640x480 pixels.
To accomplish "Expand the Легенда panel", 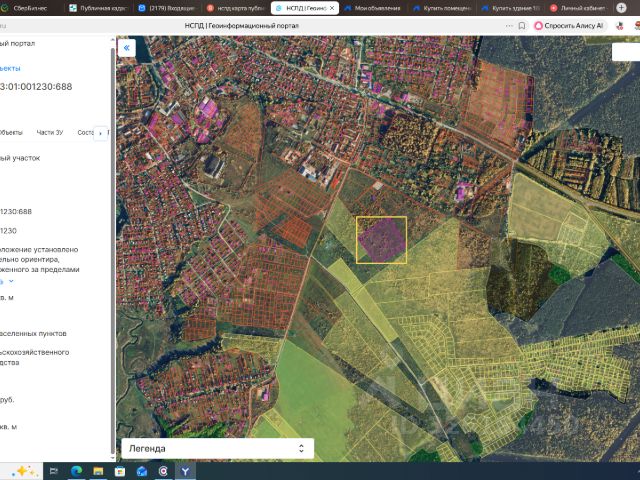I will pyautogui.click(x=218, y=448).
